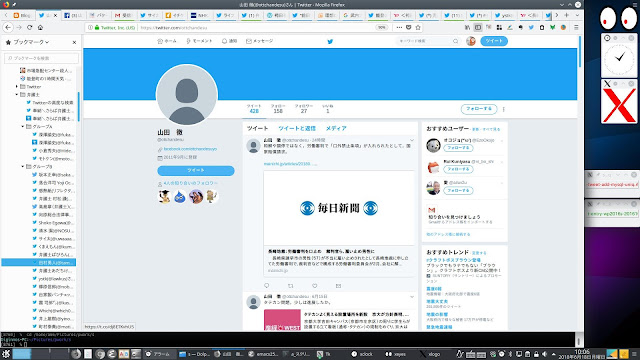Click the direct message envelope icon under Mainichi tweet

(338, 286)
